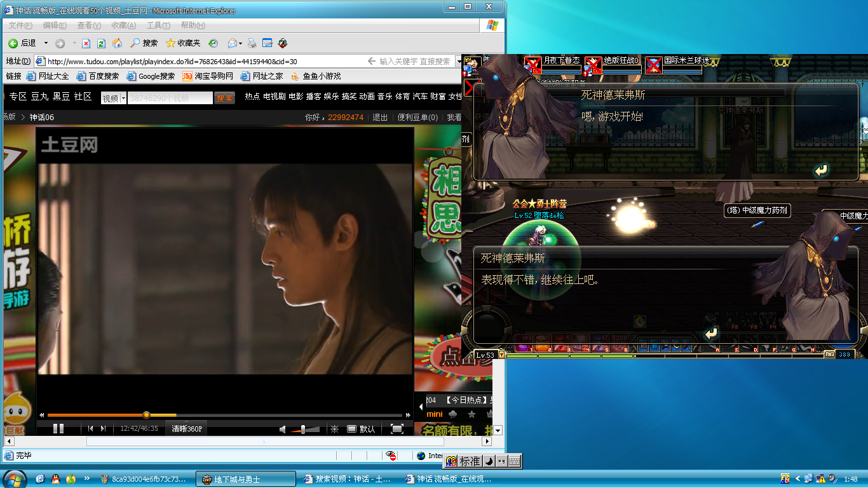
Task: Click the IE Print icon
Action: [252, 43]
